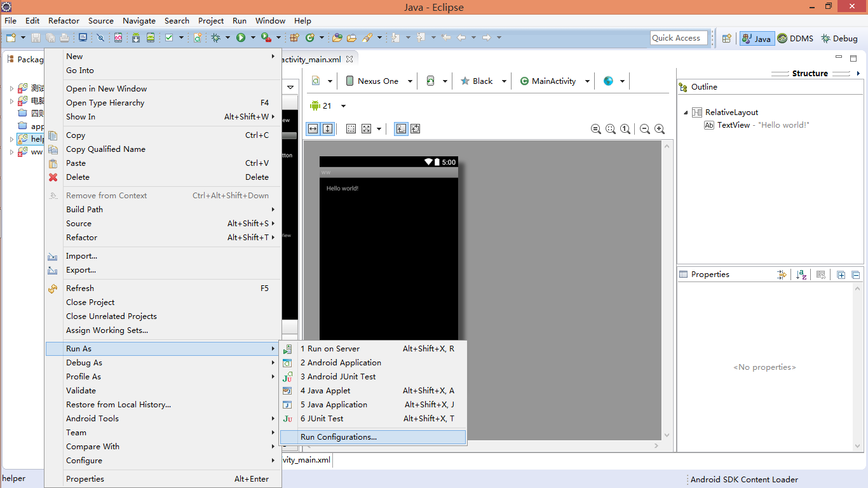Click the green Run toolbar button
Viewport: 868px width, 488px height.
(241, 38)
